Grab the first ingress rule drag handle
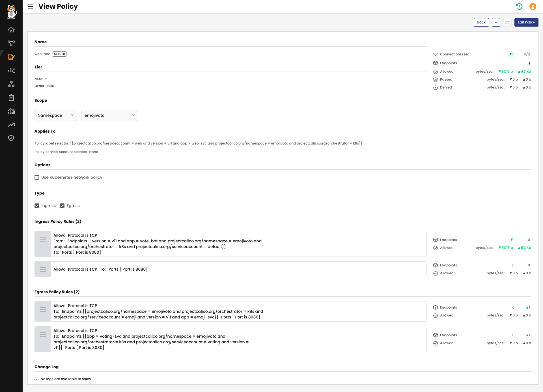The height and width of the screenshot is (392, 543). [43, 240]
